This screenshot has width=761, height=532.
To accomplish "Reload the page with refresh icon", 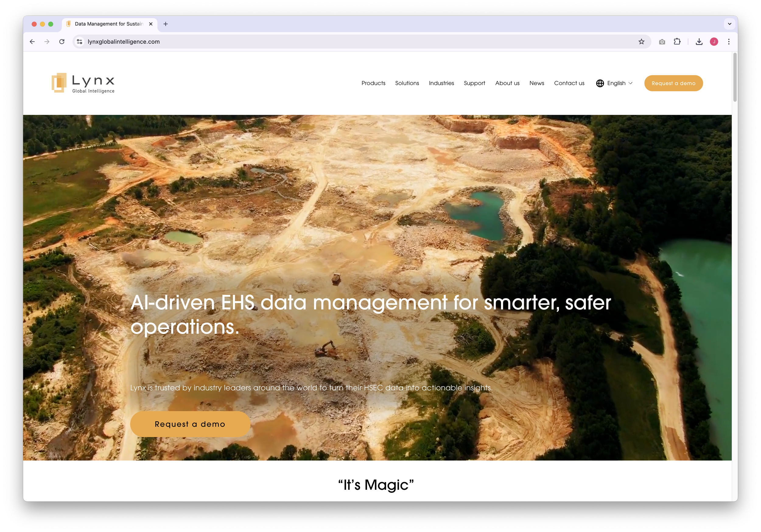I will [x=62, y=42].
